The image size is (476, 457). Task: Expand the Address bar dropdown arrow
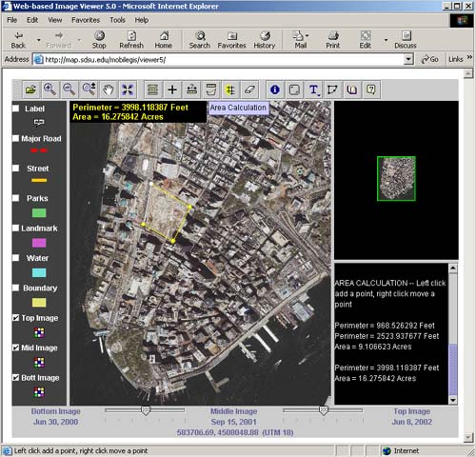(408, 59)
